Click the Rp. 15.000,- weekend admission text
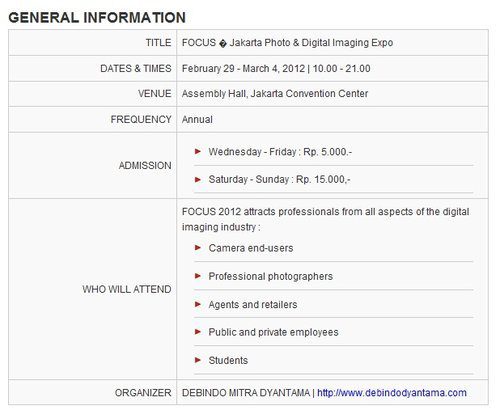Viewport: 500px width, 410px height. [323, 180]
